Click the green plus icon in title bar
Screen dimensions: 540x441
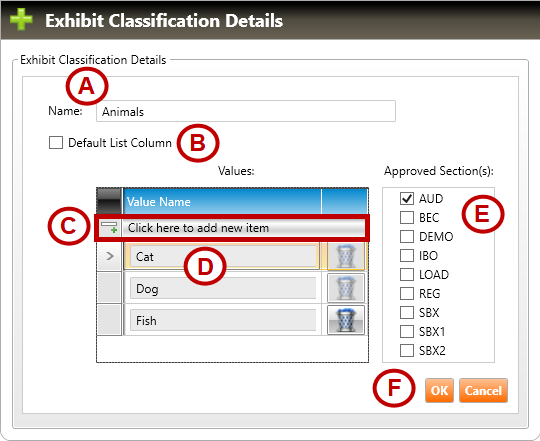pos(21,19)
